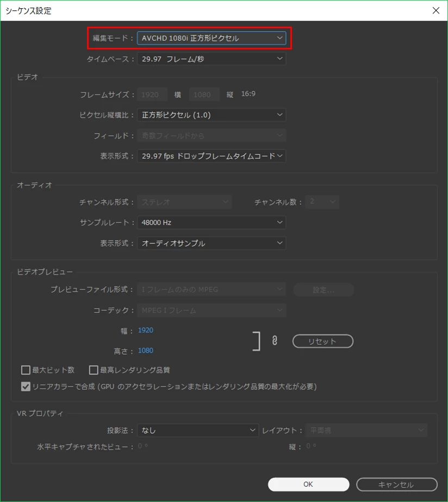Click the OK button

[x=308, y=485]
